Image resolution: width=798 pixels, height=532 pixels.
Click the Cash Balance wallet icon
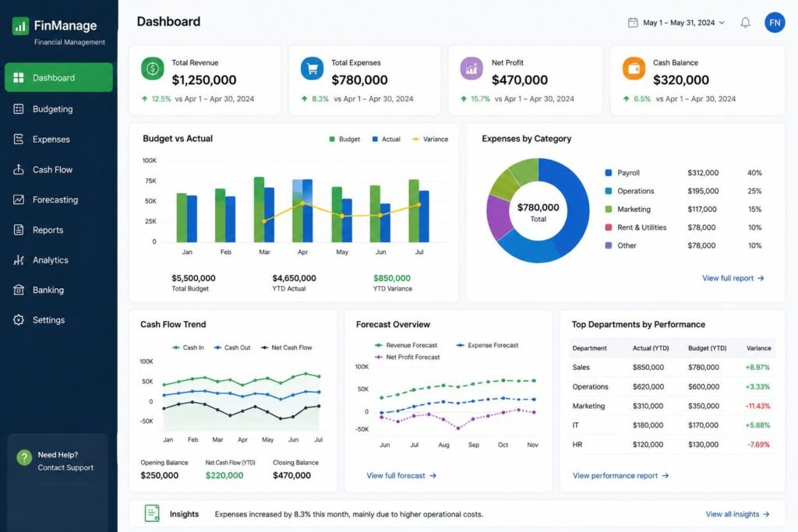coord(634,69)
